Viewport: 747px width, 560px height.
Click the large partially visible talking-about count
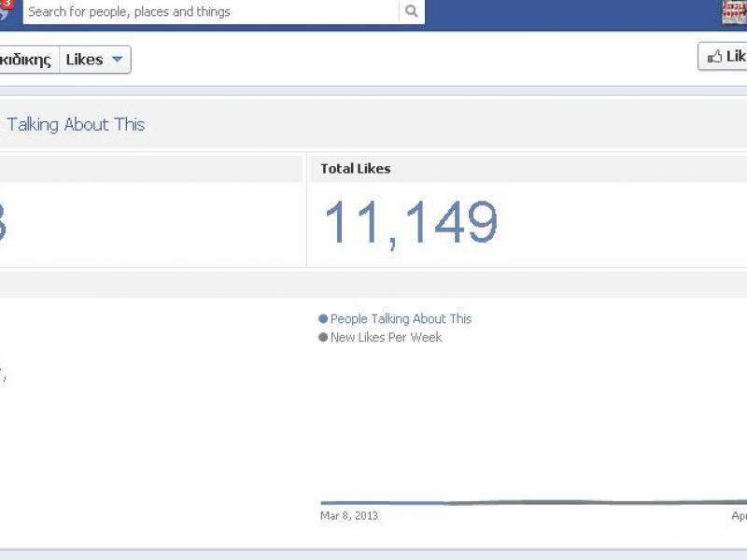pyautogui.click(x=3, y=224)
